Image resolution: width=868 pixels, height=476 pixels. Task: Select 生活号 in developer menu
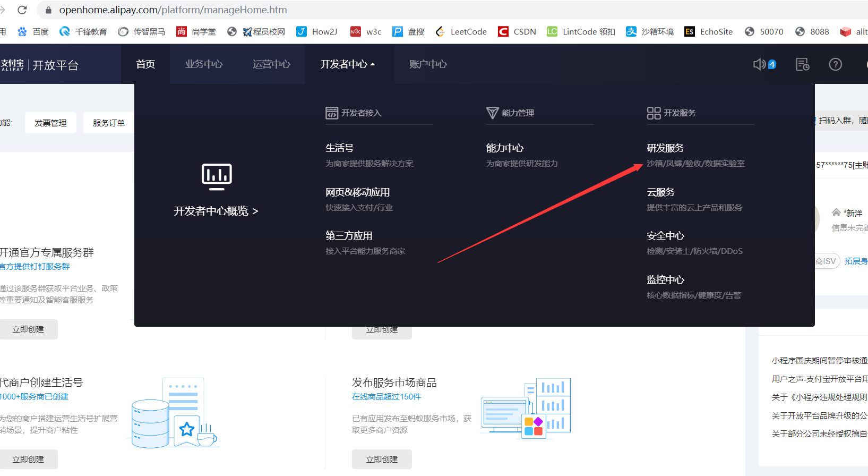340,148
